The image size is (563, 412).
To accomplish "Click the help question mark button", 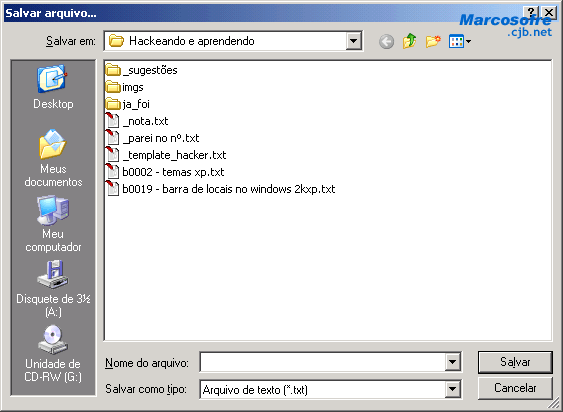I will [531, 13].
